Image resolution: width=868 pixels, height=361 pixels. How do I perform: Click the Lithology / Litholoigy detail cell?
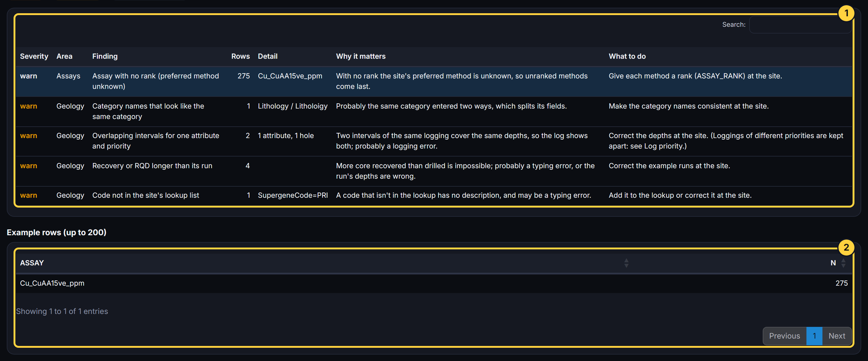coord(292,106)
